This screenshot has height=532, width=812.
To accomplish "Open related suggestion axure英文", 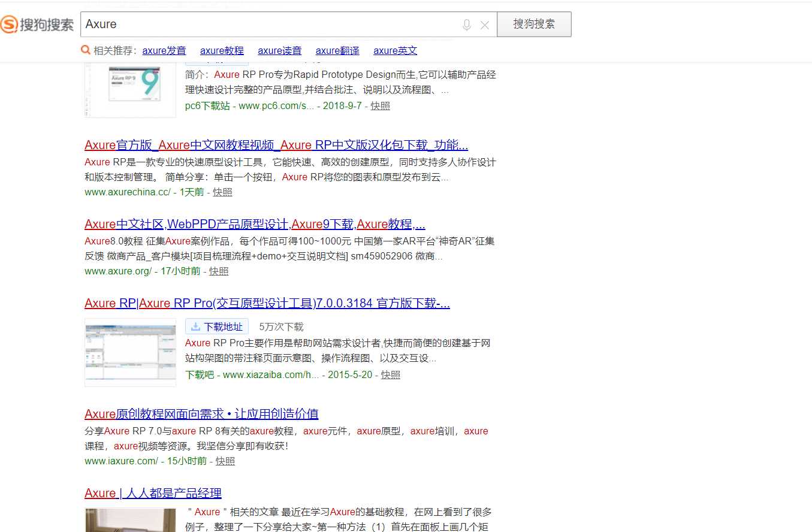I will pyautogui.click(x=395, y=51).
